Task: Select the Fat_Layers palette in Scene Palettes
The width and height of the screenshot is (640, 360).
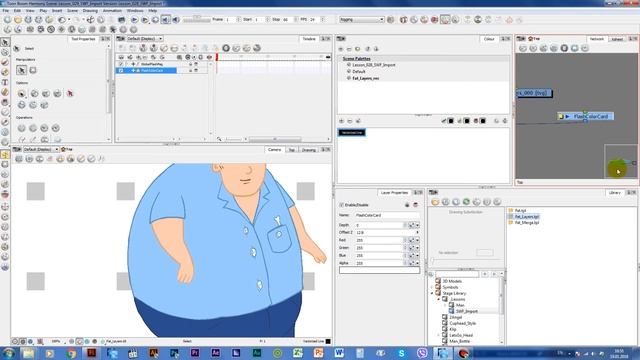Action: [x=365, y=78]
